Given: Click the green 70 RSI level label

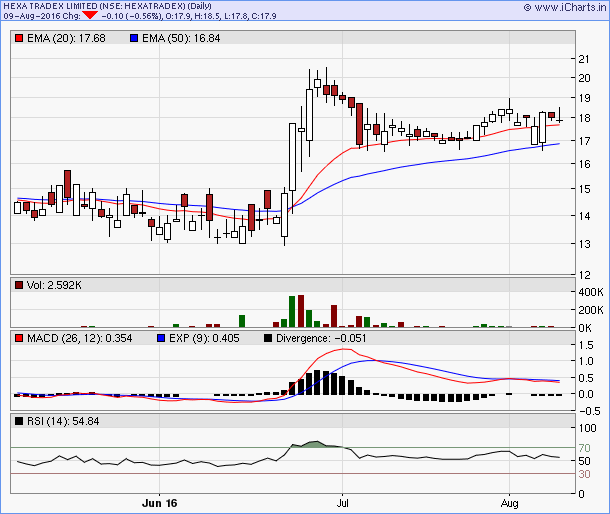Looking at the screenshot, I should 584,448.
